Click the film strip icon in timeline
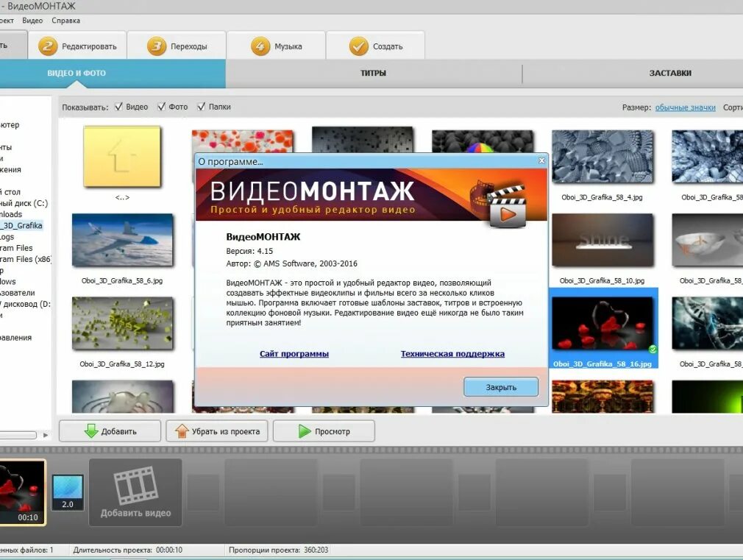The height and width of the screenshot is (560, 743). (136, 485)
